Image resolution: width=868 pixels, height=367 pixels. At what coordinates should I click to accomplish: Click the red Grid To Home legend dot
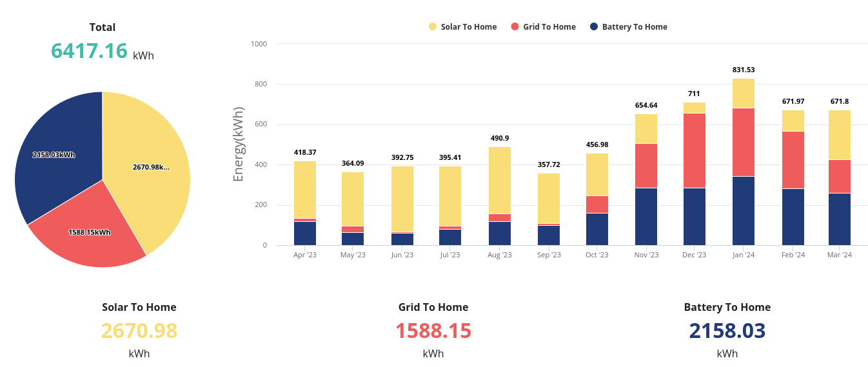tap(515, 27)
